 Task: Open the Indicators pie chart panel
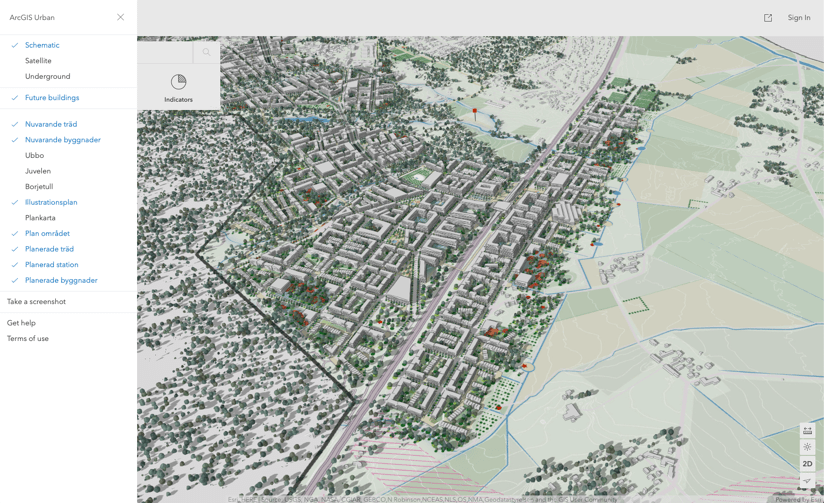point(178,87)
